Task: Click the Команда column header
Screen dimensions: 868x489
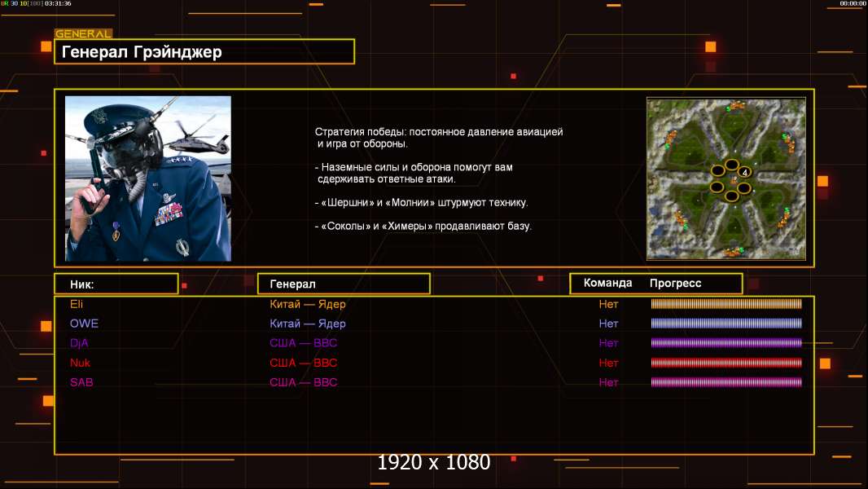Action: (x=607, y=283)
